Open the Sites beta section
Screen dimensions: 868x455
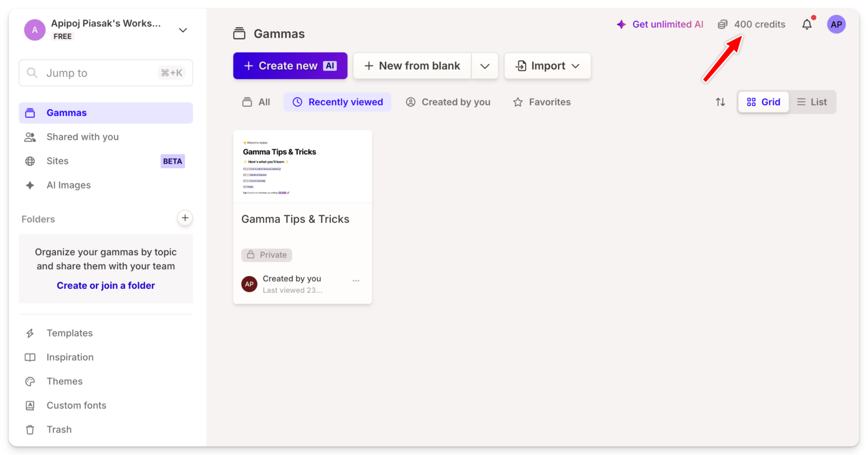tap(57, 161)
